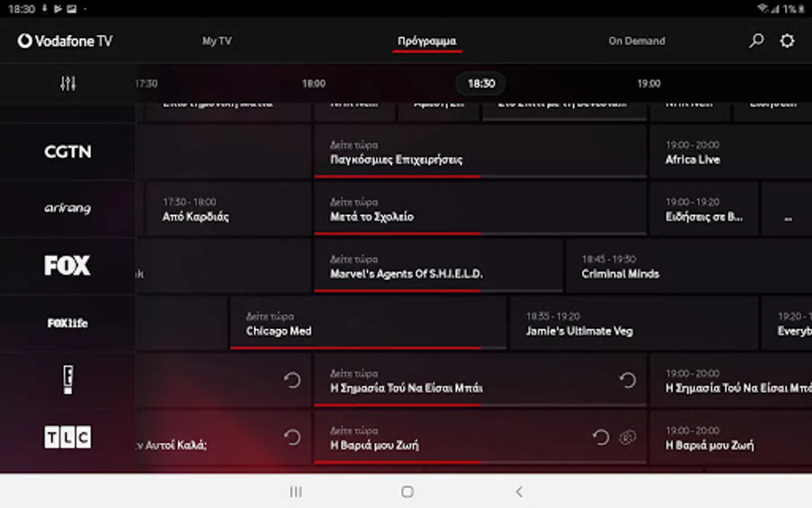Jump to the 18:00 time marker
Screen dimensions: 812x508
(x=314, y=84)
